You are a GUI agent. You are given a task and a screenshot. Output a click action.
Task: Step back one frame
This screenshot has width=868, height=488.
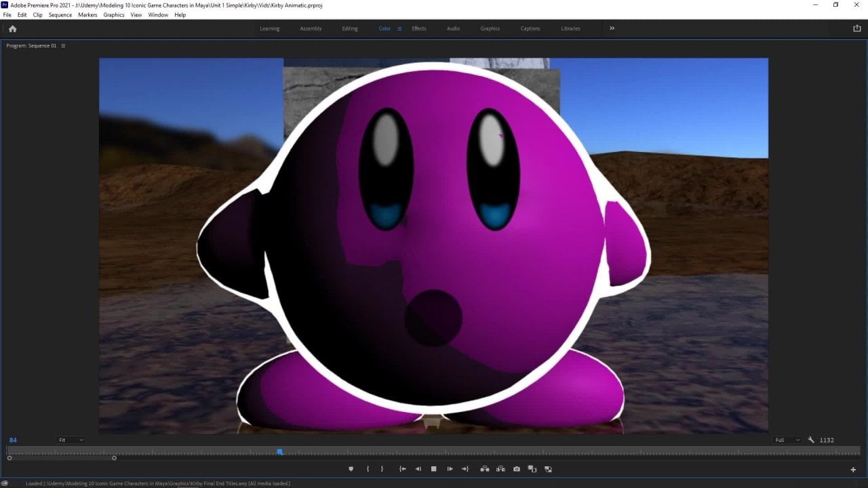coord(418,469)
